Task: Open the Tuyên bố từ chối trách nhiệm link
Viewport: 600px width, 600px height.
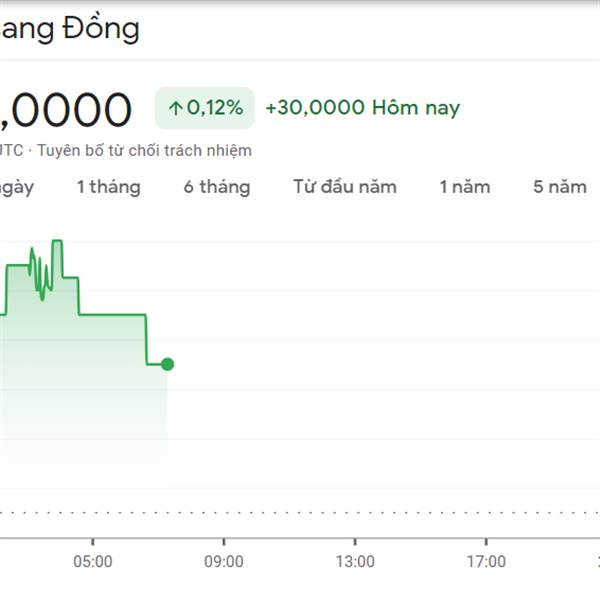Action: coord(144,150)
